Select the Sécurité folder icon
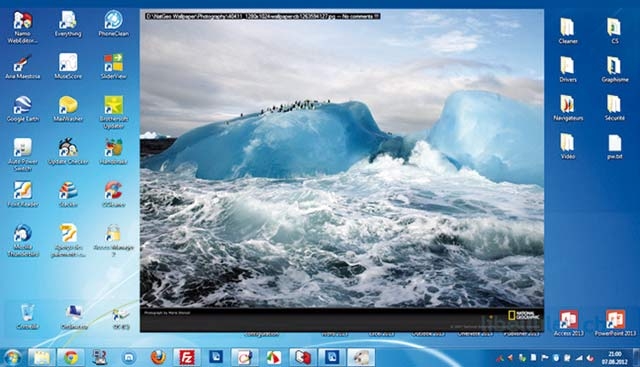The width and height of the screenshot is (640, 367). click(x=614, y=108)
